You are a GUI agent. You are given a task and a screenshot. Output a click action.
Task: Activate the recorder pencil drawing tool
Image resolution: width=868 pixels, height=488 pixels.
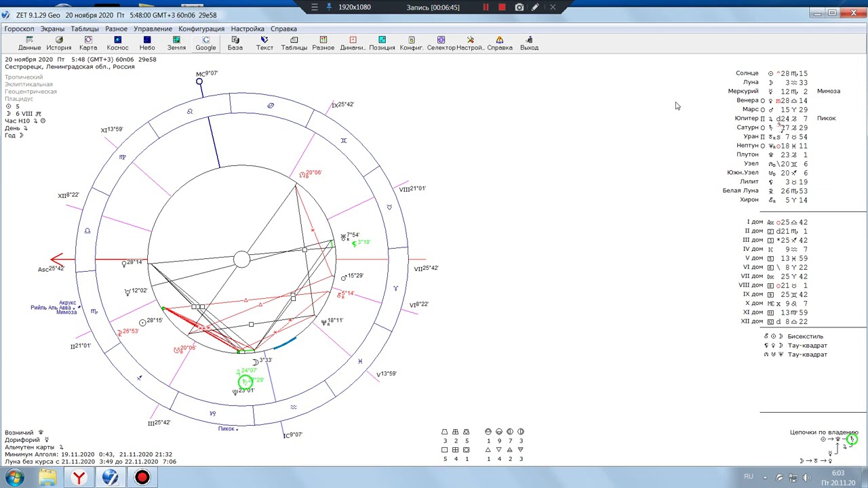536,7
